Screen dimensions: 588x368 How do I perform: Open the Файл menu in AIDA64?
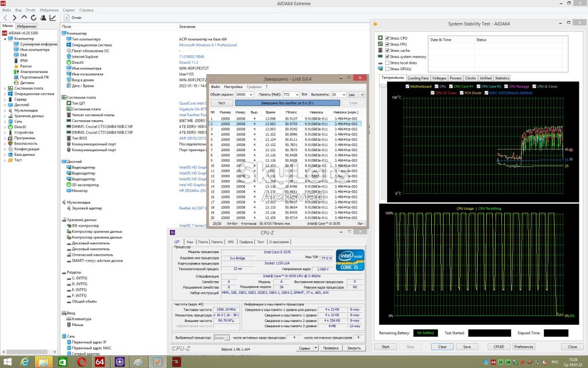[6, 10]
